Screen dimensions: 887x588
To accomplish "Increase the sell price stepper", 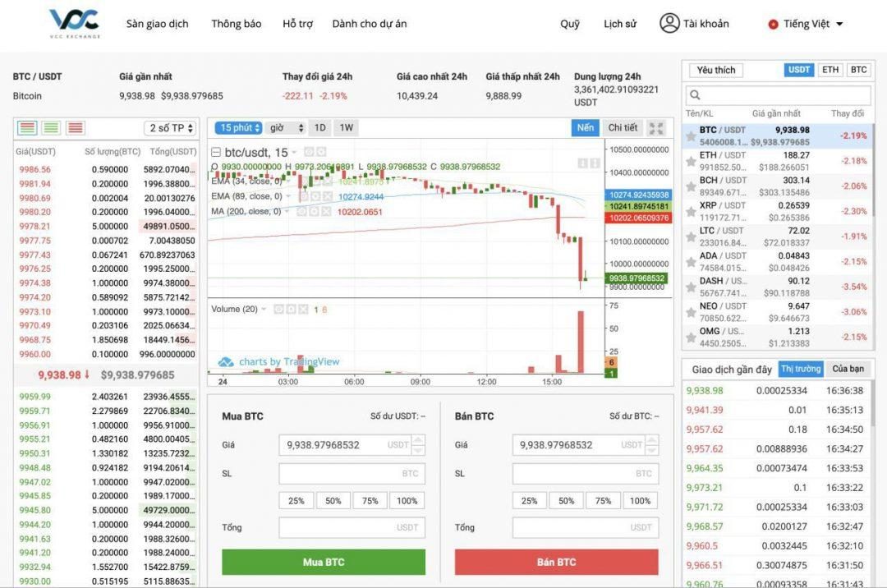I will [x=651, y=440].
